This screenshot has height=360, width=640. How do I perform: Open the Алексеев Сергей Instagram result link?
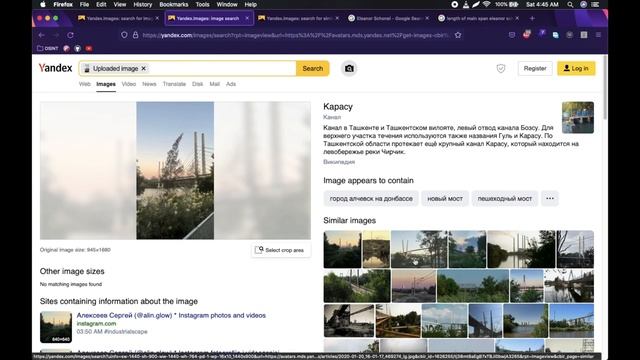click(x=171, y=316)
